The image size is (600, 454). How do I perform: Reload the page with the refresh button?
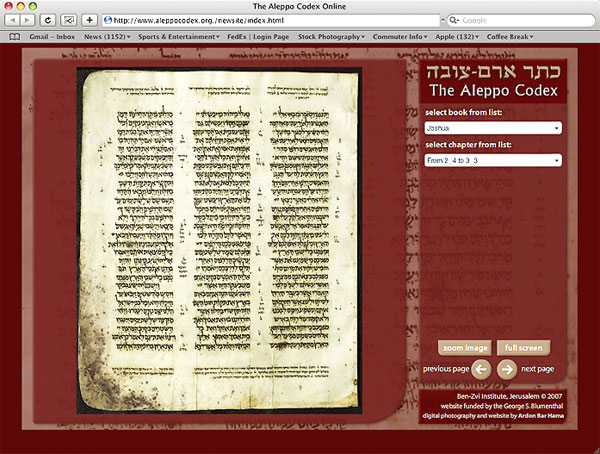48,20
